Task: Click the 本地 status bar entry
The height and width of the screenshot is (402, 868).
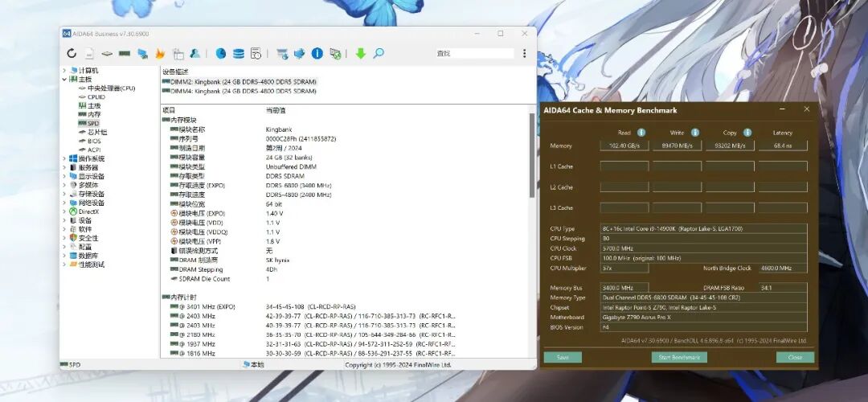Action: coord(253,365)
